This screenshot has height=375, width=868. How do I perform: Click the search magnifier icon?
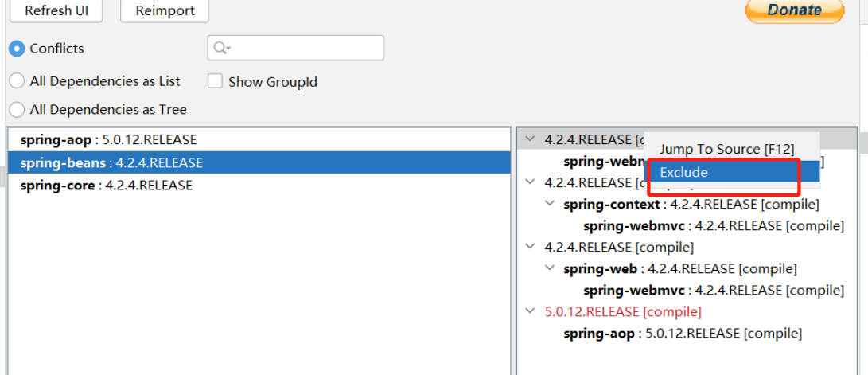click(x=220, y=49)
